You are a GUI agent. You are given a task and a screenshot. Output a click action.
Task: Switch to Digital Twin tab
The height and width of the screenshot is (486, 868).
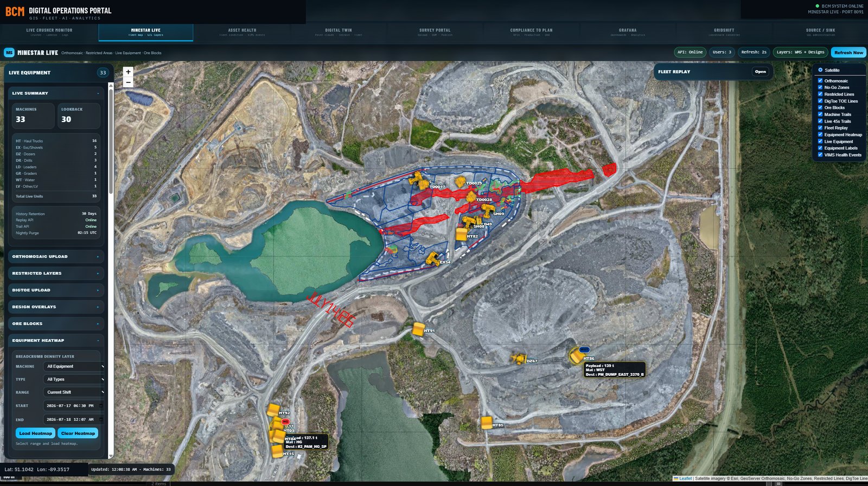[339, 32]
